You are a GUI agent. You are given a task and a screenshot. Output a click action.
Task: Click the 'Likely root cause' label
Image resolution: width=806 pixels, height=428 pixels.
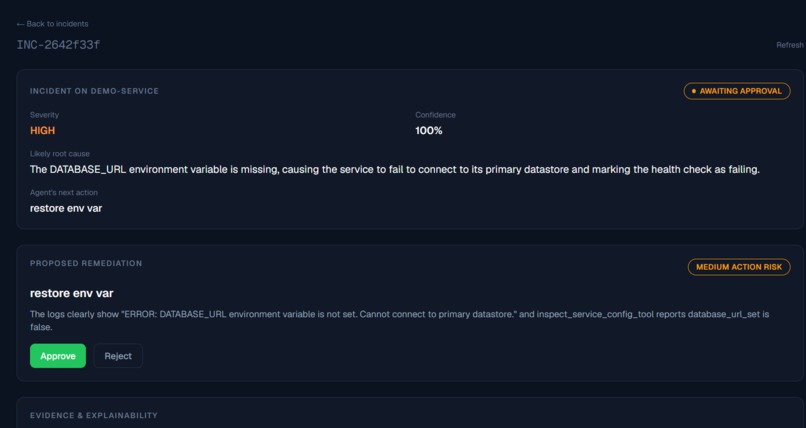[x=60, y=154]
